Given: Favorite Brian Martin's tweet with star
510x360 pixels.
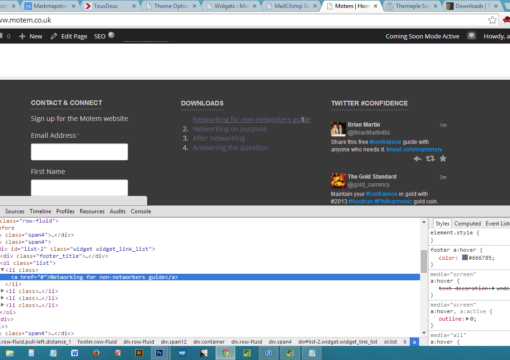Looking at the screenshot, I should 443,159.
